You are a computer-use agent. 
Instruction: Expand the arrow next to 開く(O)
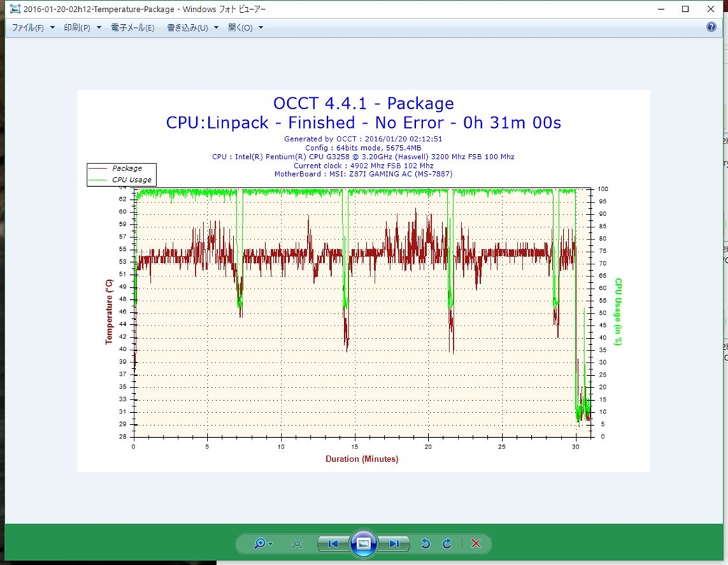point(261,28)
